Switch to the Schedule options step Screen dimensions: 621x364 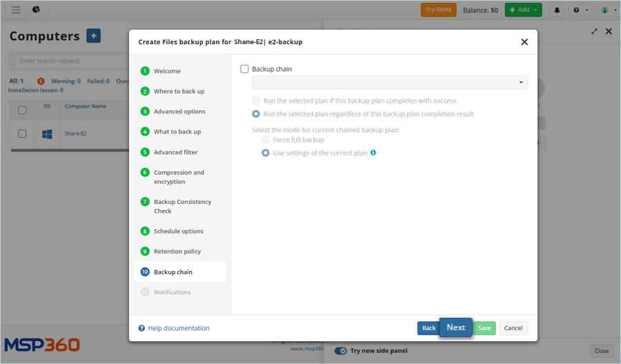tap(178, 232)
